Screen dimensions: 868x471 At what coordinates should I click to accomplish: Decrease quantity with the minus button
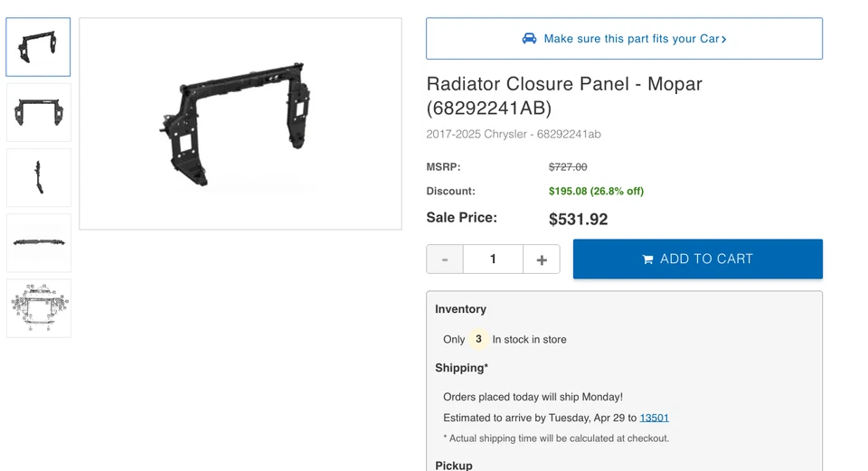pyautogui.click(x=445, y=259)
